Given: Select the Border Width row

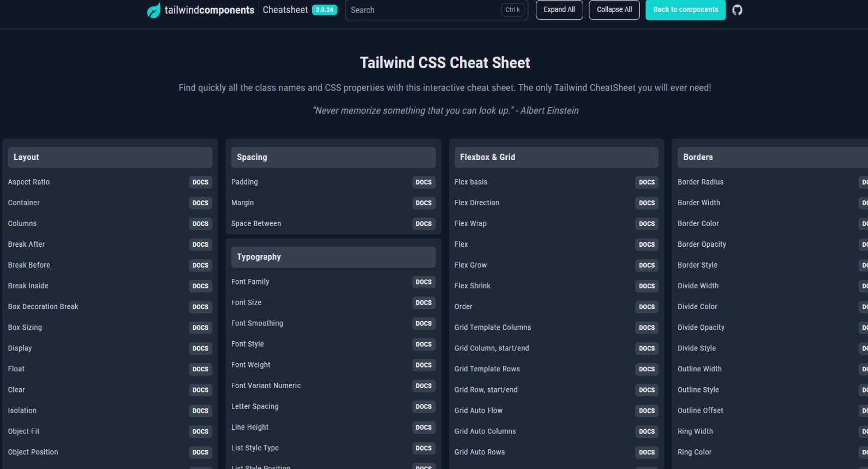Looking at the screenshot, I should pyautogui.click(x=773, y=203).
